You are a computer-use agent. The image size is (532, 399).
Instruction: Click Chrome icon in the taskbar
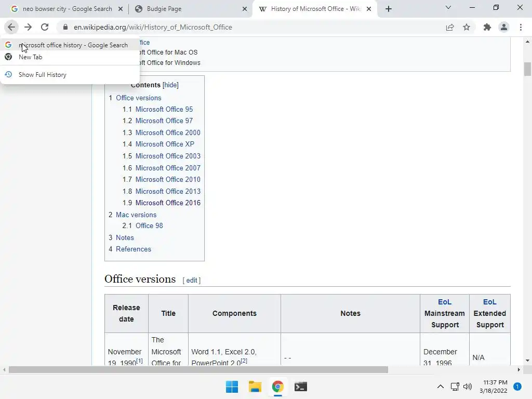click(277, 387)
